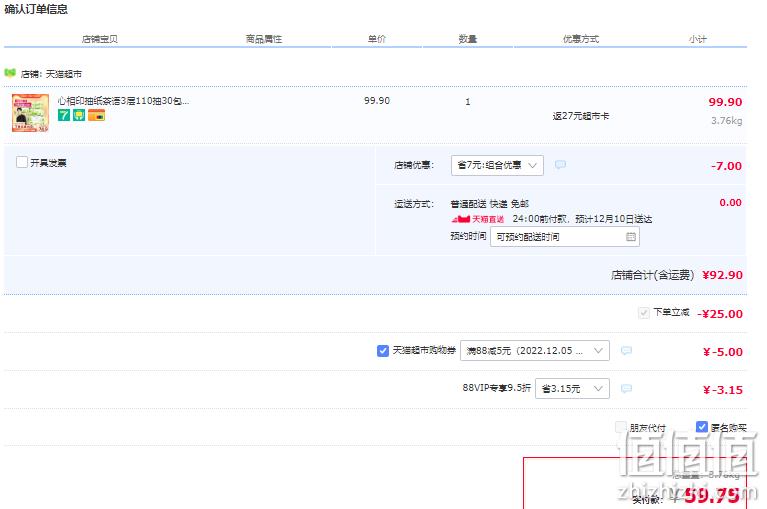Click the 天猫直送 delivery logo
Viewport: 767px width, 509px height.
[478, 219]
